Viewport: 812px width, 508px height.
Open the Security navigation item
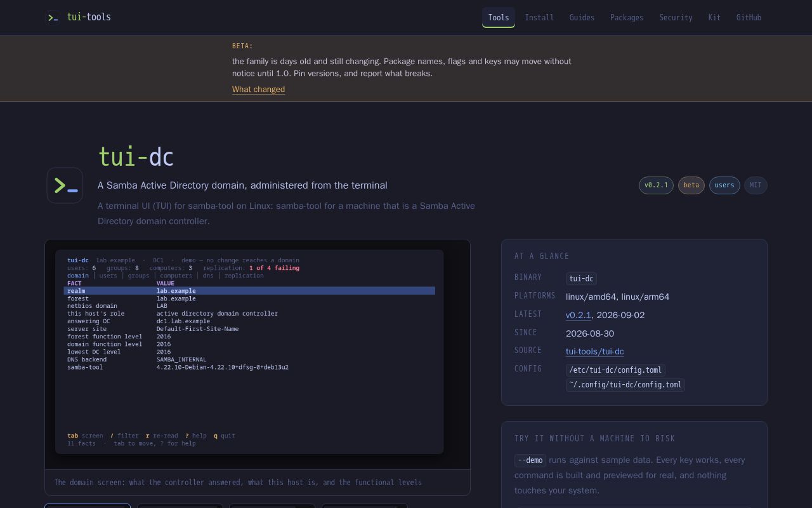676,18
